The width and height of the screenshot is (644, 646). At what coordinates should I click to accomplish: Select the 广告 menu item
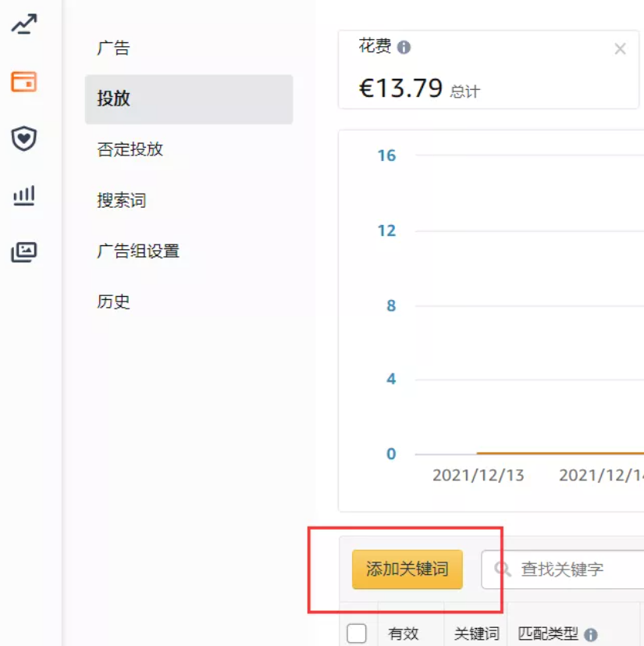(x=114, y=48)
